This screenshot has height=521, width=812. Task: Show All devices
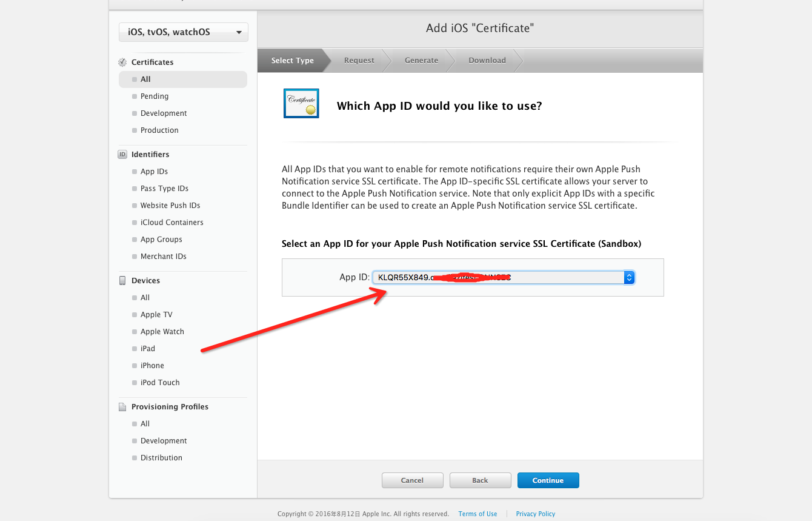(145, 298)
